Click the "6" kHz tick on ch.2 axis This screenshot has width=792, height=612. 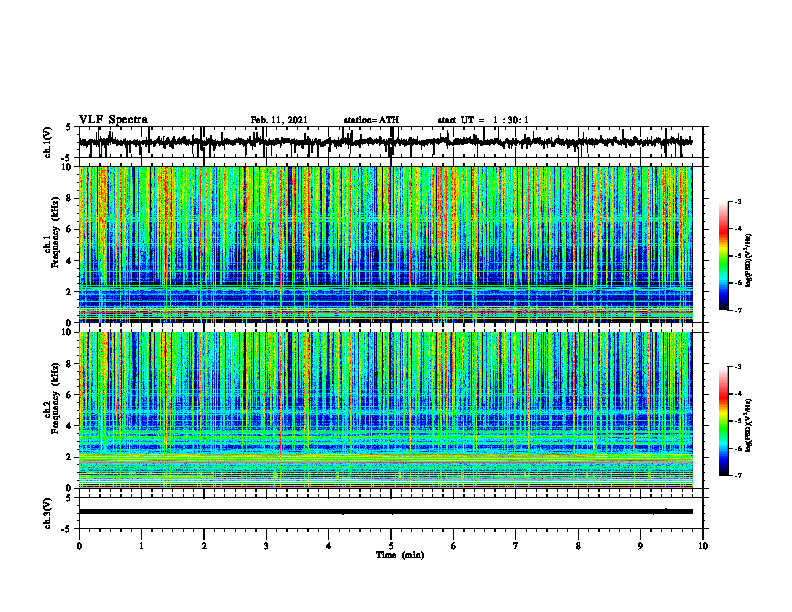coord(70,395)
